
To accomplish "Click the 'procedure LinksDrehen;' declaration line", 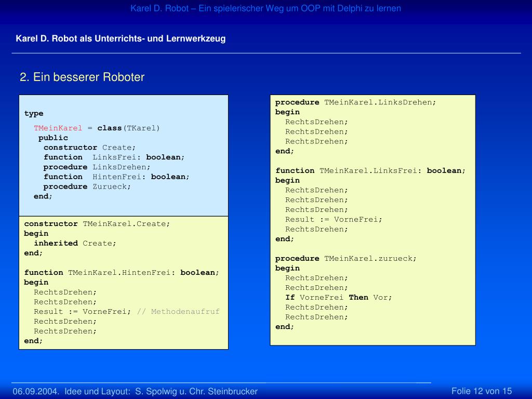I will (x=97, y=167).
